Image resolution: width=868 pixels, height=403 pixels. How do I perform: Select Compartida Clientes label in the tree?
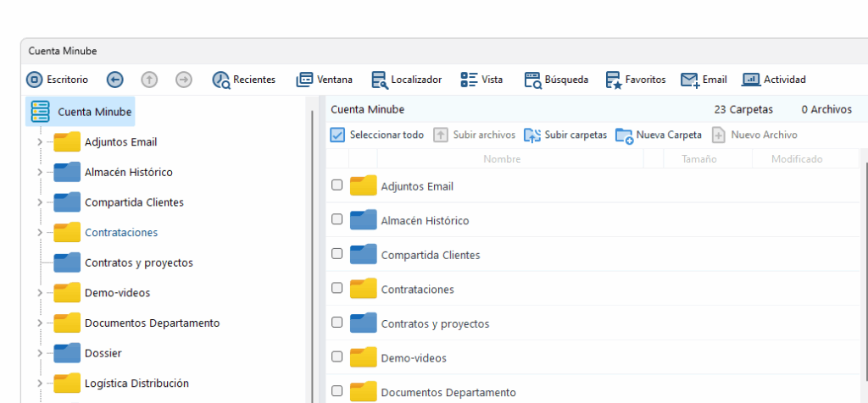134,202
